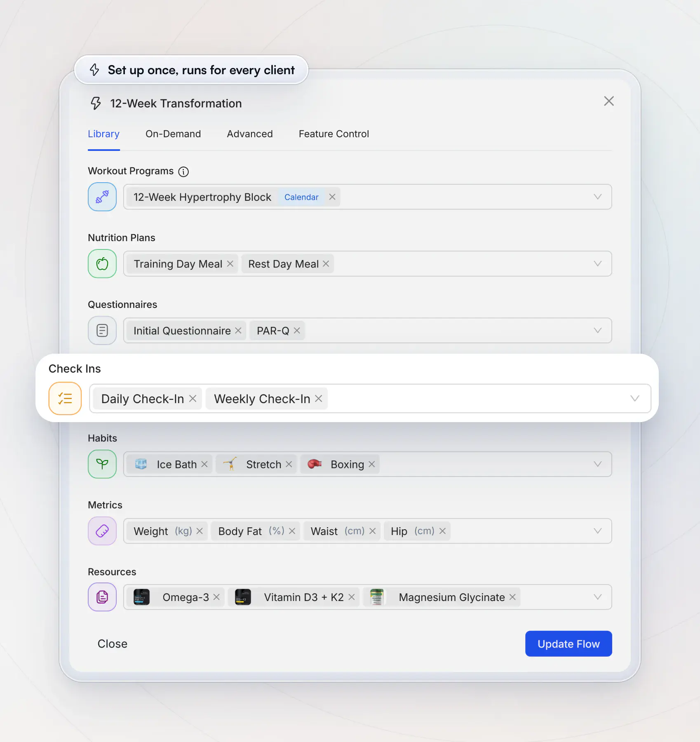Image resolution: width=700 pixels, height=742 pixels.
Task: Remove the Rest Day Meal tag
Action: 326,264
